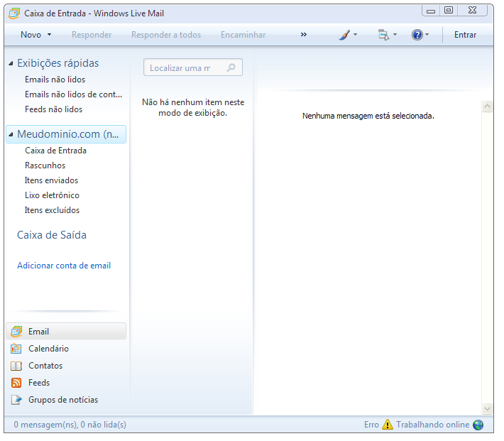
Task: Collapse the Exibições rápidas section
Action: tap(11, 63)
